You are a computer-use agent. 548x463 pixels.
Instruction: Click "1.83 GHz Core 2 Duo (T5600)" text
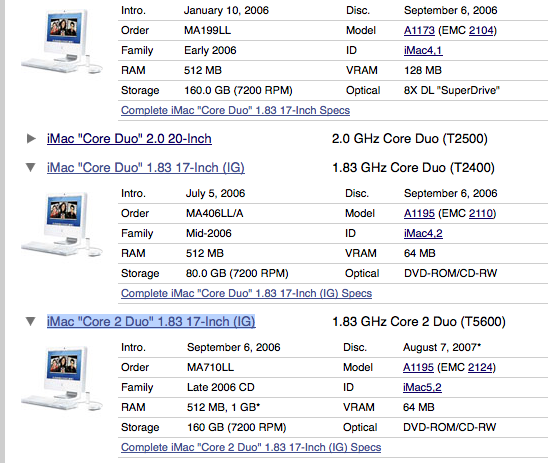(x=419, y=321)
